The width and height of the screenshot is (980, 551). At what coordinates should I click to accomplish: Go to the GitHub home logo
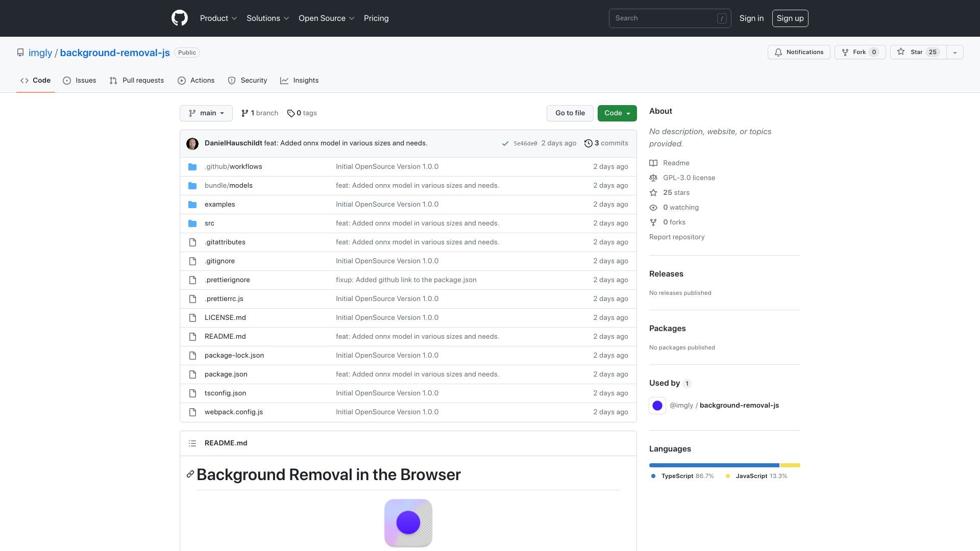pos(180,18)
